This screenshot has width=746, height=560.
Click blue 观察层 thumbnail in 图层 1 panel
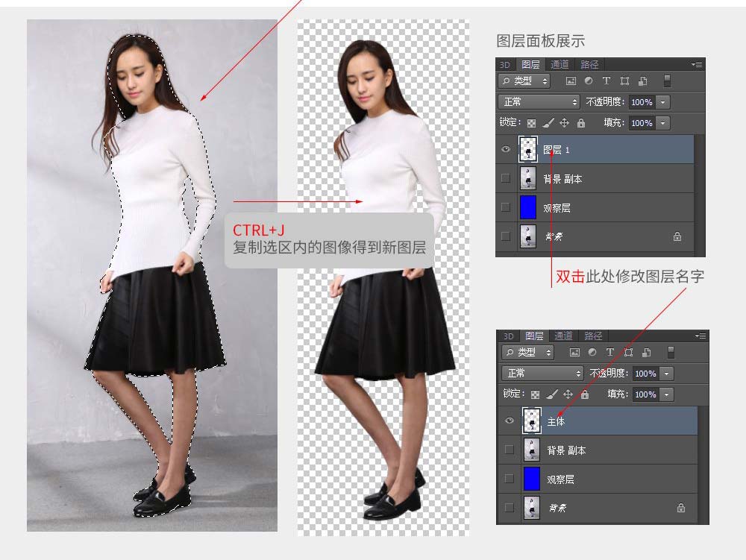tap(528, 207)
